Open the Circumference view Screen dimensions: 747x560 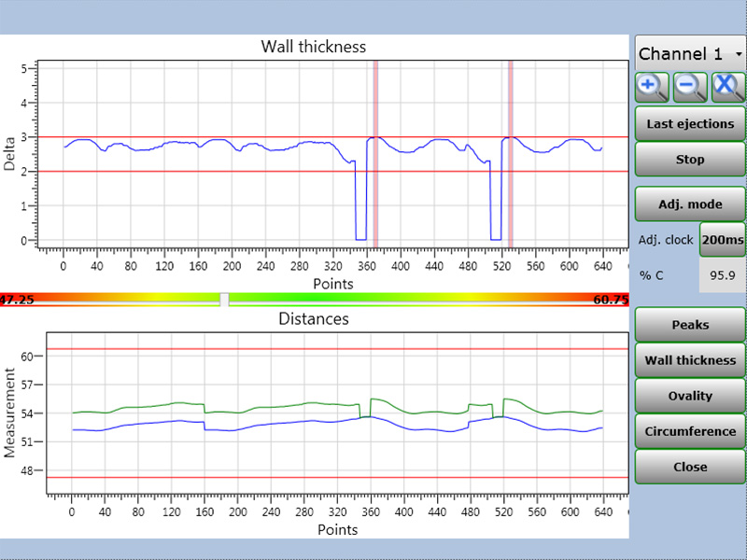pos(690,431)
